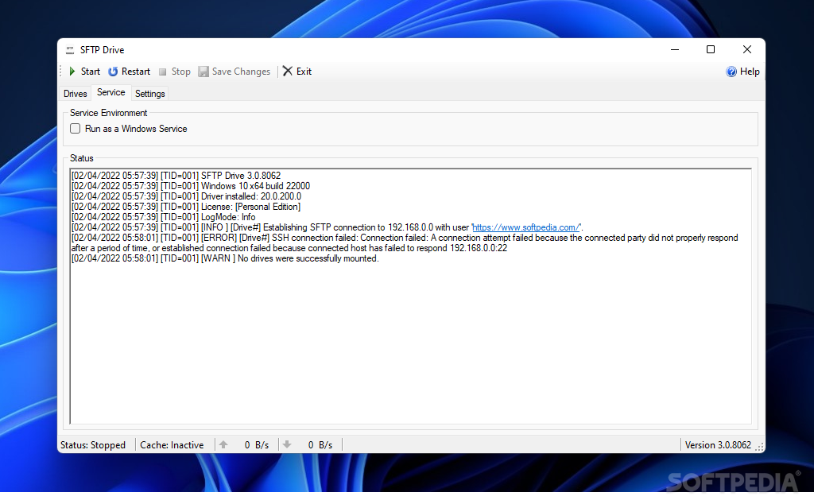The height and width of the screenshot is (504, 814).
Task: Click the Restart toolbar label
Action: tap(135, 72)
